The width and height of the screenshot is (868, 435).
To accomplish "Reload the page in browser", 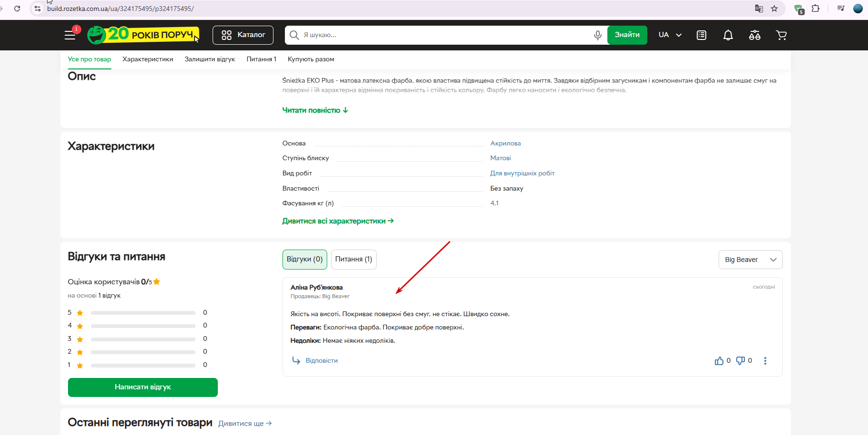I will (17, 9).
